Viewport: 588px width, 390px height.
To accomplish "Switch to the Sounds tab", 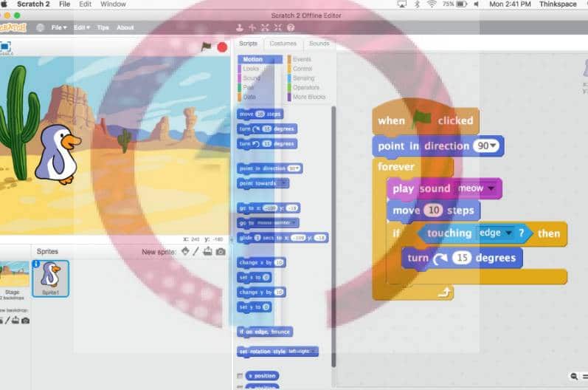I will (x=319, y=44).
